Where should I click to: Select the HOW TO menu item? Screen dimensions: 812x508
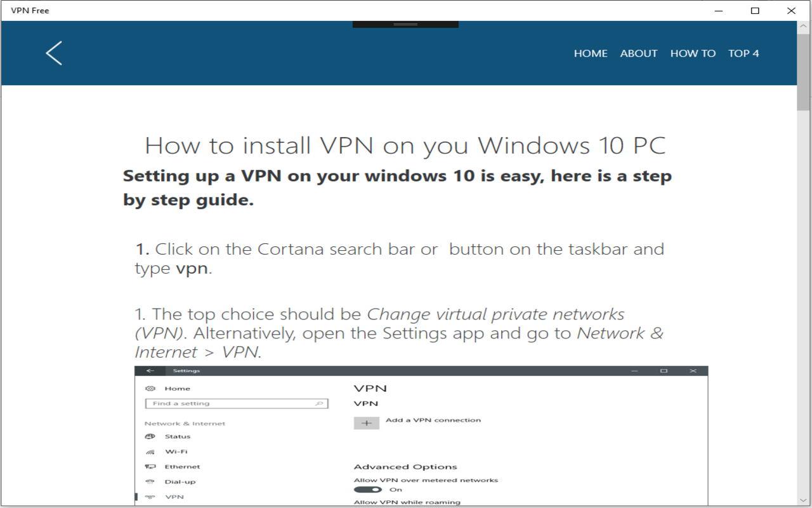click(693, 53)
